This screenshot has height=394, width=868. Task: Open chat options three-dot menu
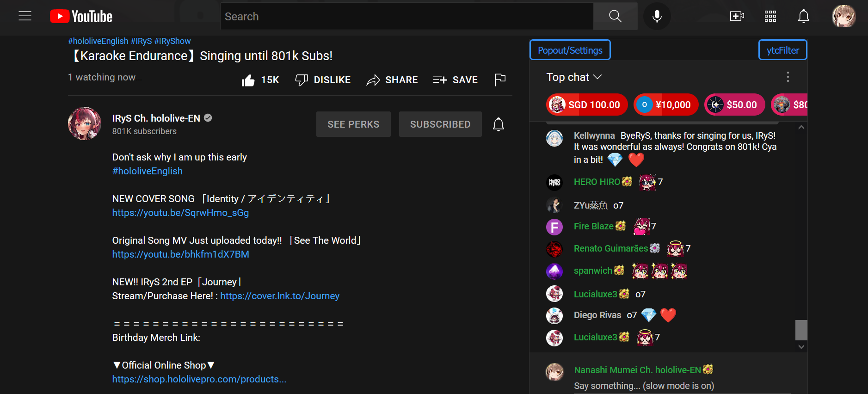[x=788, y=77]
